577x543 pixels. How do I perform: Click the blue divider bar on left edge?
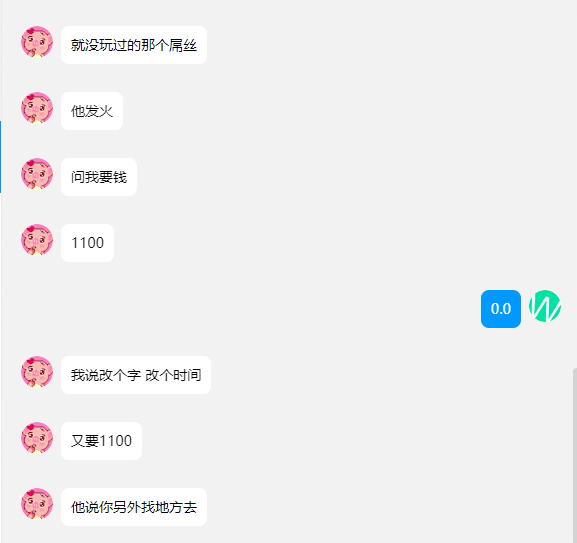(1, 157)
